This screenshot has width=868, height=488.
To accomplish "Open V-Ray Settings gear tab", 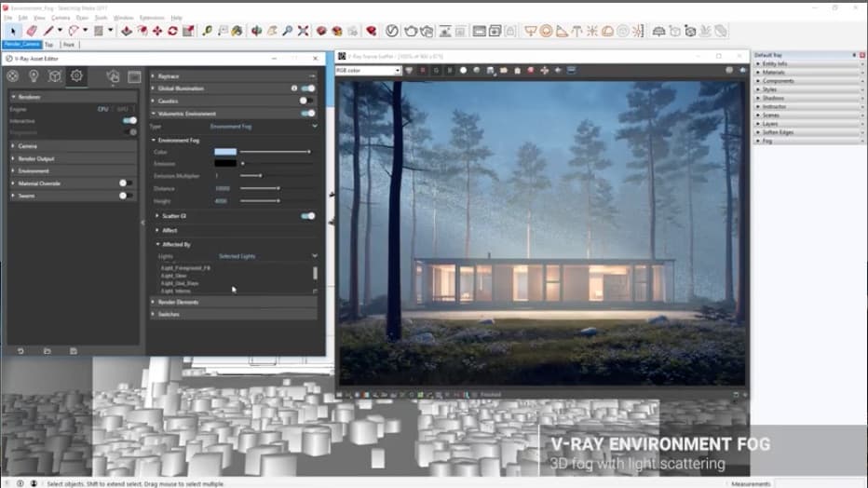I will 76,75.
